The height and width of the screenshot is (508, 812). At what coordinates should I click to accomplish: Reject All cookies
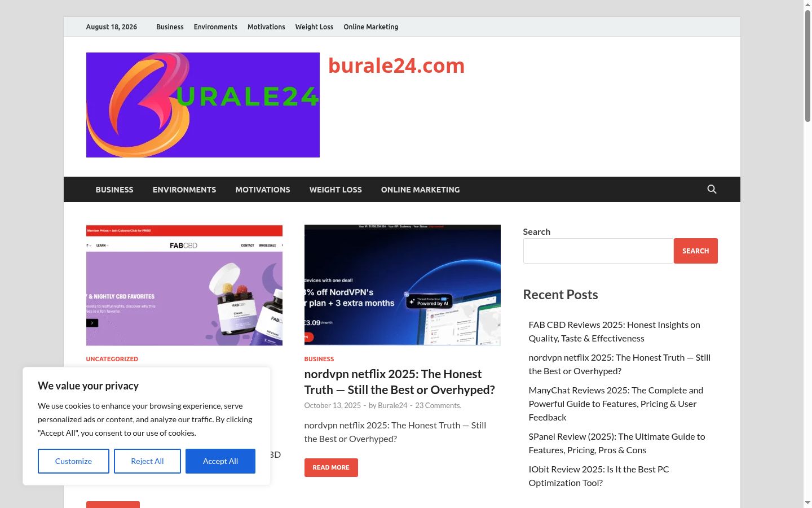coord(147,461)
